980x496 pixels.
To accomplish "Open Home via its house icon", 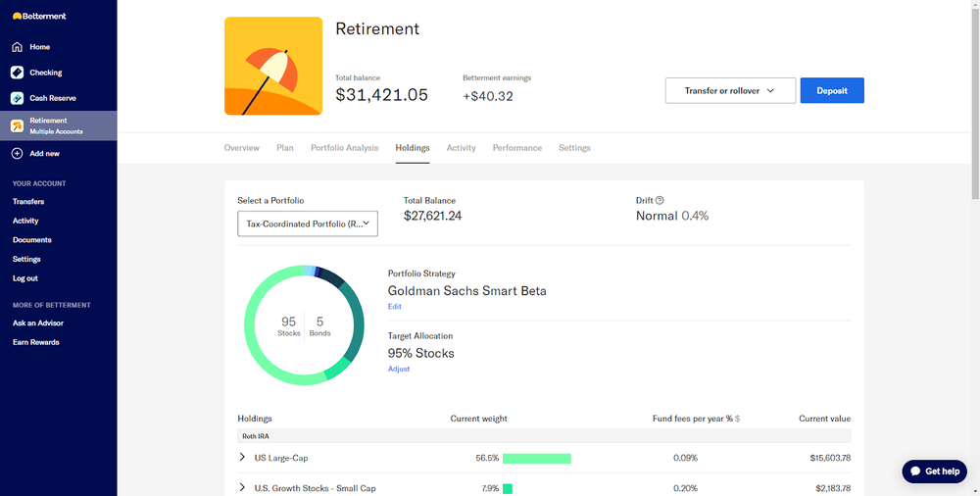I will point(17,47).
